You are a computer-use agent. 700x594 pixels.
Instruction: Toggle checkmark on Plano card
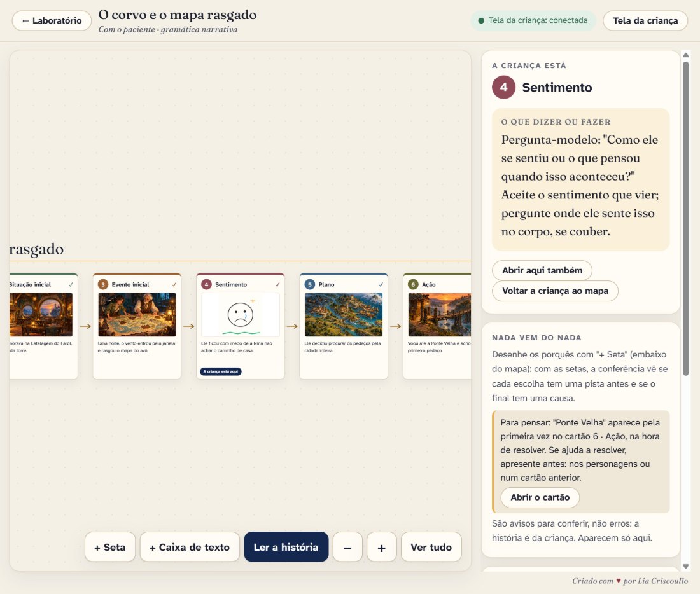[381, 284]
